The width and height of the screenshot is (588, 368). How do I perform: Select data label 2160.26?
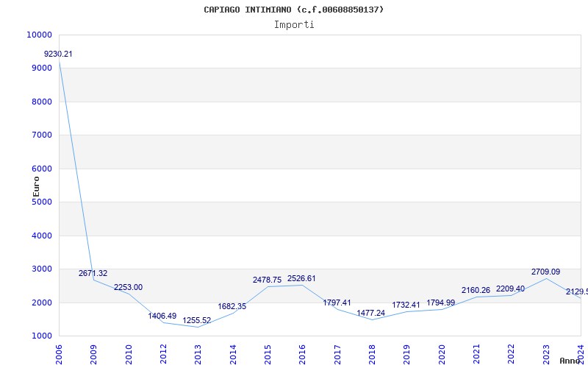point(476,290)
